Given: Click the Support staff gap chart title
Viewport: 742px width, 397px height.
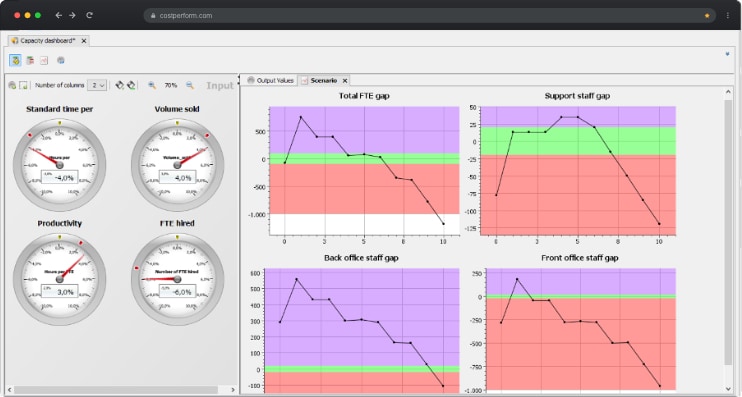Looking at the screenshot, I should [x=577, y=96].
